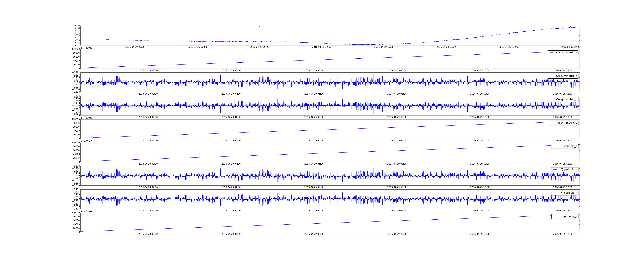Click the 2016-04-29 18:00 tick label

[446, 47]
